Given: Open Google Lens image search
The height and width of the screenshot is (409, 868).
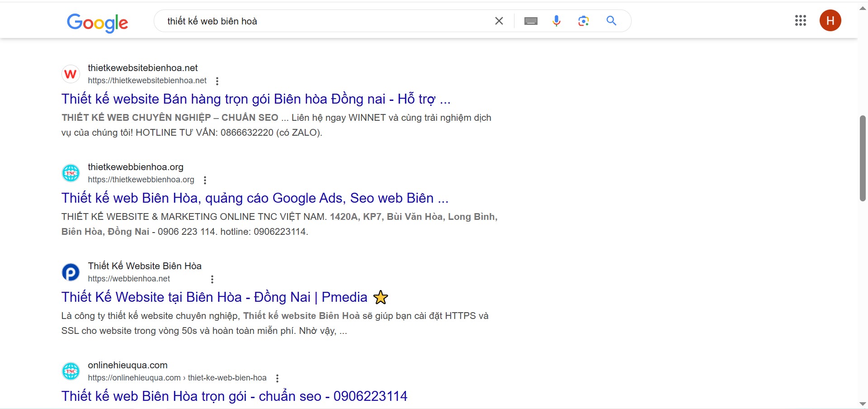Looking at the screenshot, I should (584, 21).
